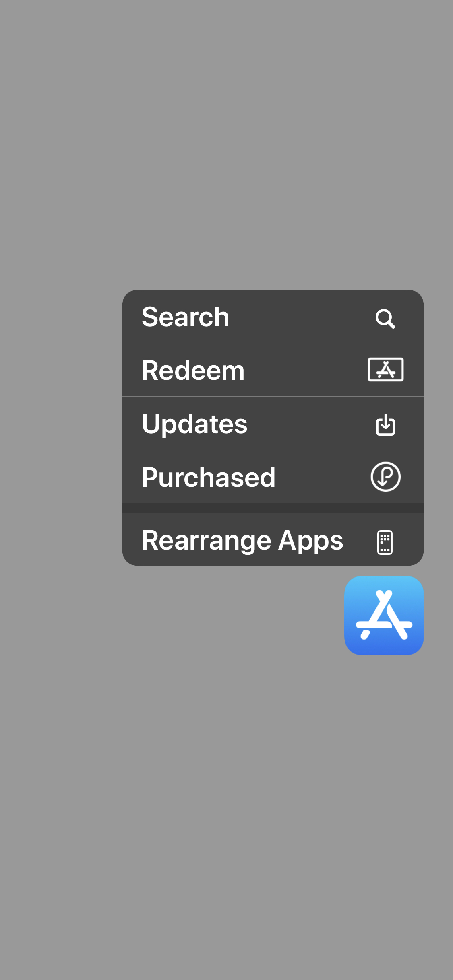Select the Updates menu entry

273,423
